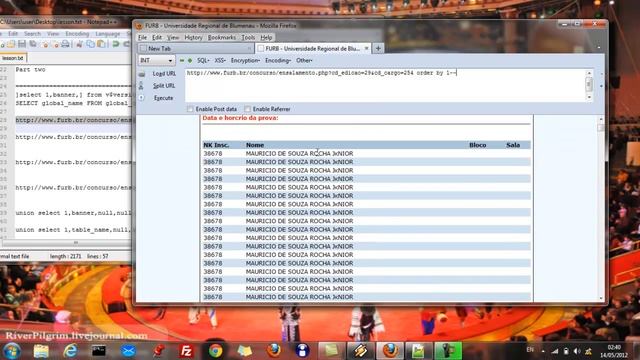Image resolution: width=640 pixels, height=360 pixels.
Task: Click the HackBar URL text field
Action: tap(385, 85)
